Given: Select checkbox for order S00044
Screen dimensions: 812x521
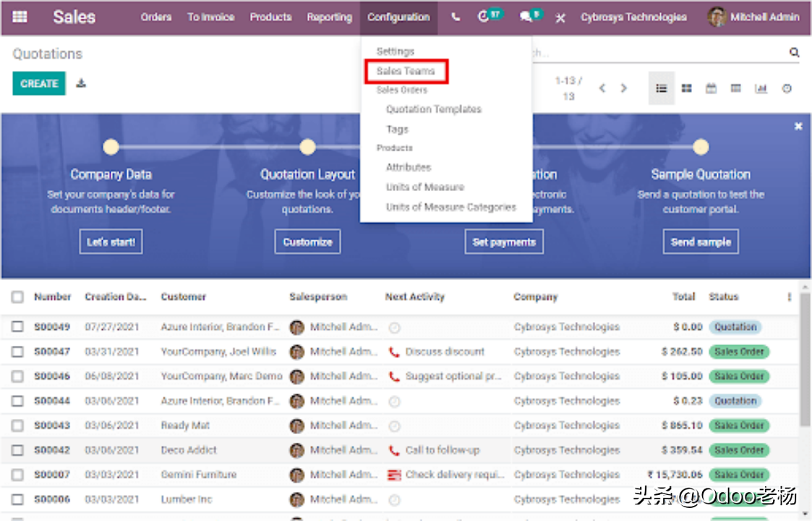Looking at the screenshot, I should pos(17,401).
